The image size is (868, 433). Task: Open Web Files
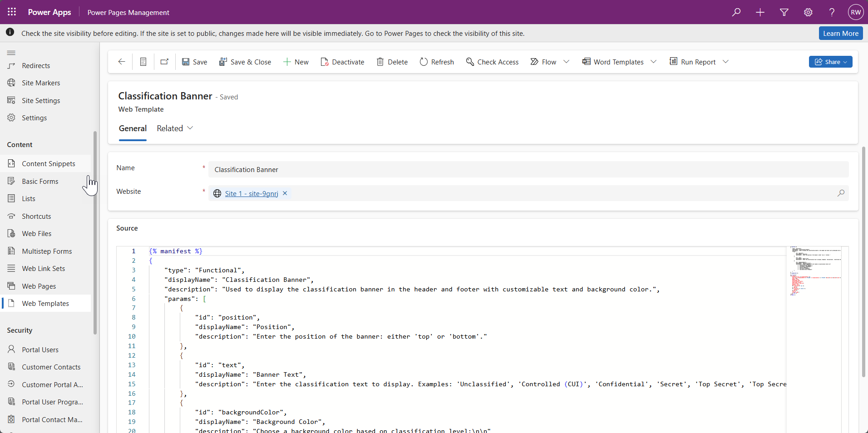(45, 233)
